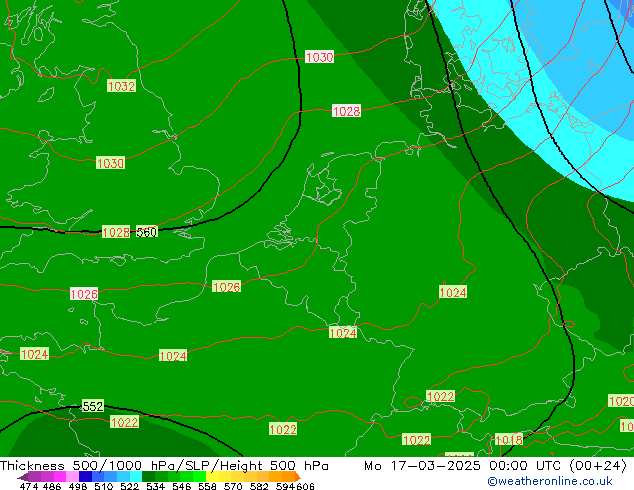The height and width of the screenshot is (490, 634).
Task: Click the weatheronline.co.uk watermark link
Action: click(556, 481)
